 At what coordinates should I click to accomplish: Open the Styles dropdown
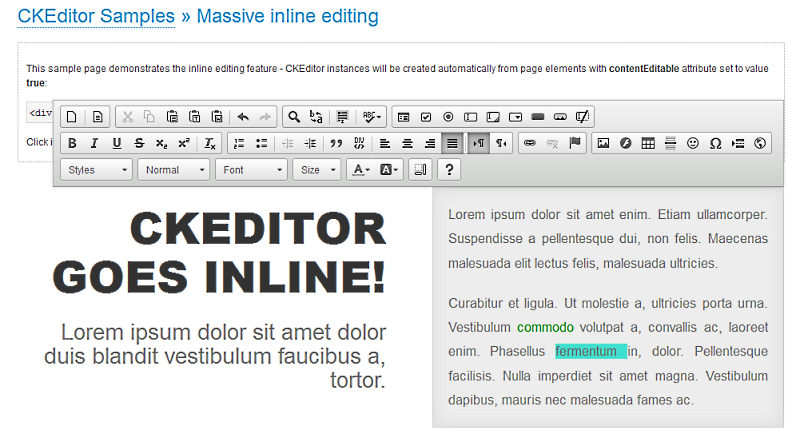(97, 170)
